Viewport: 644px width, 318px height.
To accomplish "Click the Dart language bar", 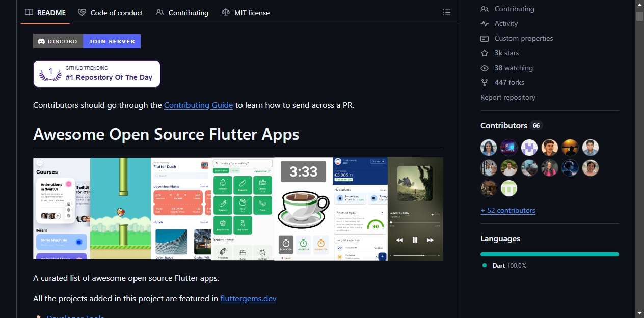I will click(x=550, y=254).
